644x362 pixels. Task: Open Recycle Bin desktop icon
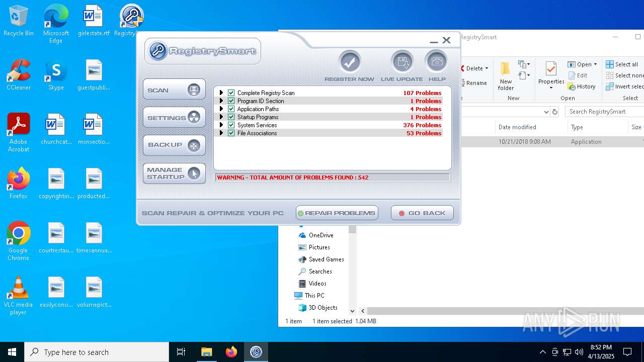click(x=19, y=21)
